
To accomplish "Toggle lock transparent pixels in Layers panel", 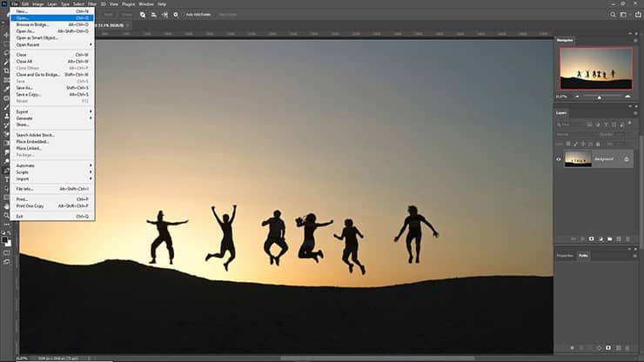I will click(x=568, y=144).
